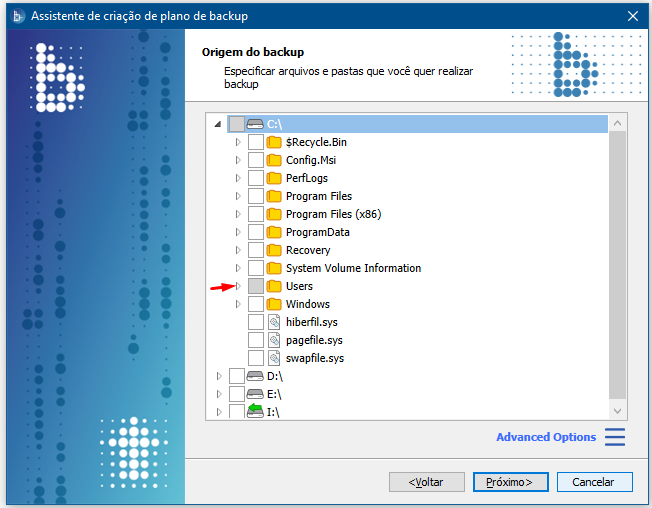This screenshot has width=652, height=508.
Task: Check the System Volume Information checkbox
Action: (256, 268)
